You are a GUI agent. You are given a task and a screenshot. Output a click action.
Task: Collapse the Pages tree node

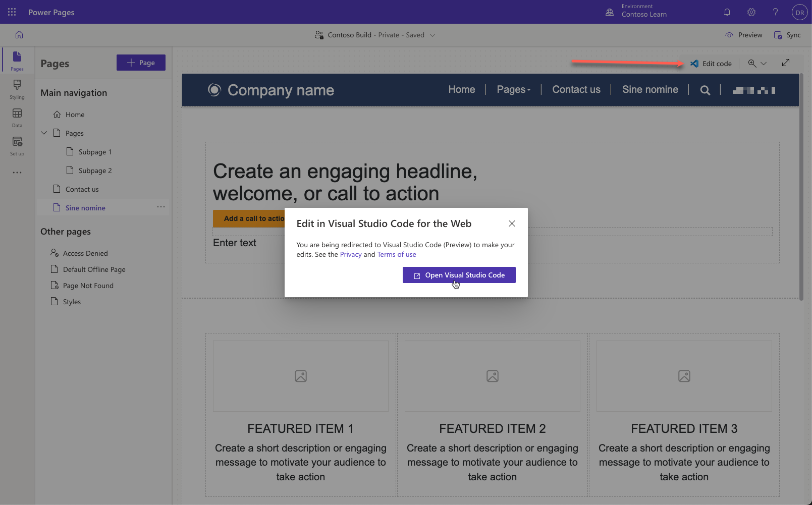(x=44, y=133)
